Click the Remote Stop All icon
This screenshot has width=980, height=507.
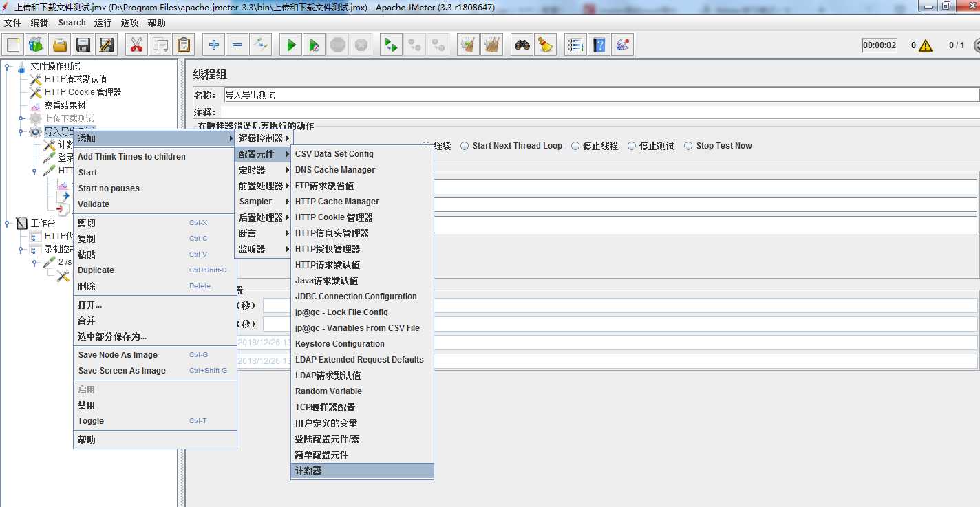tap(415, 45)
